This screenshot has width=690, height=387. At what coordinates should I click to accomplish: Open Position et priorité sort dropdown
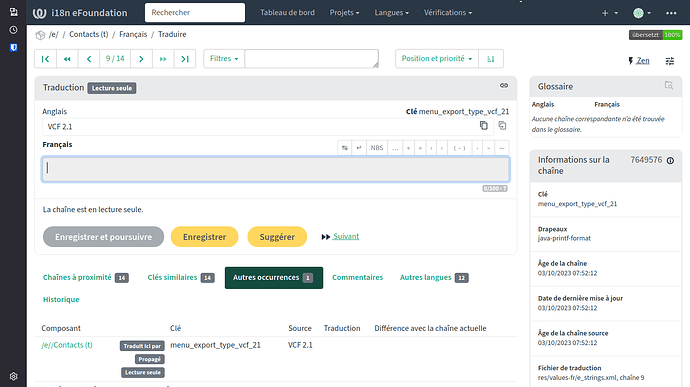pos(437,59)
